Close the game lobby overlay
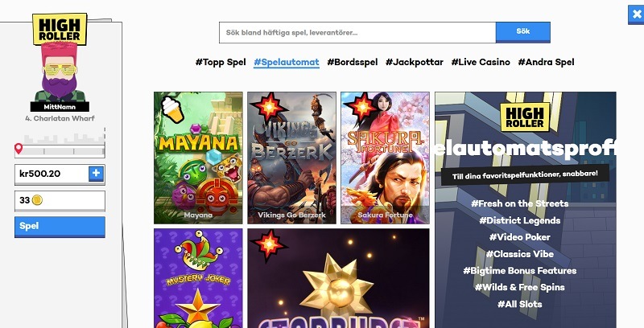Image resolution: width=644 pixels, height=328 pixels. click(637, 14)
